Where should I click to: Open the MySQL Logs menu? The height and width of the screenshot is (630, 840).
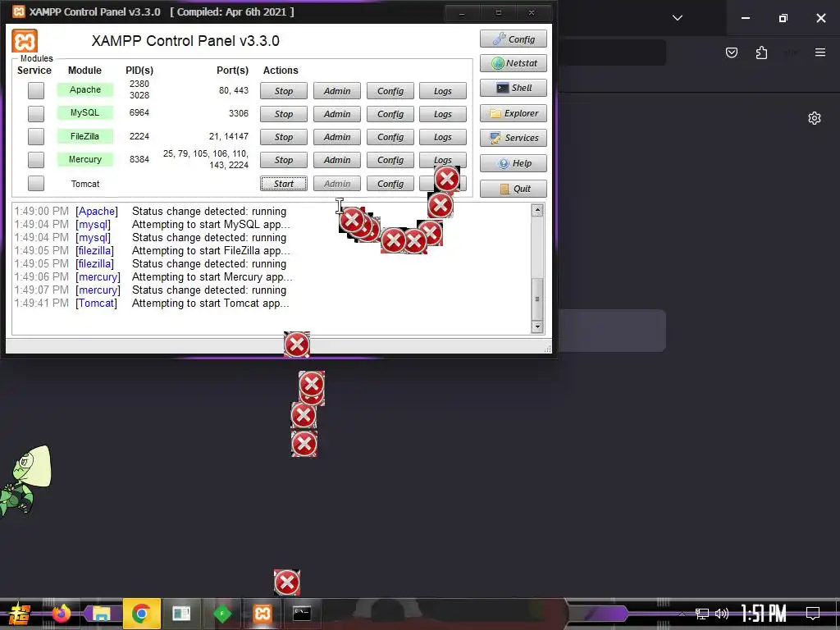442,114
